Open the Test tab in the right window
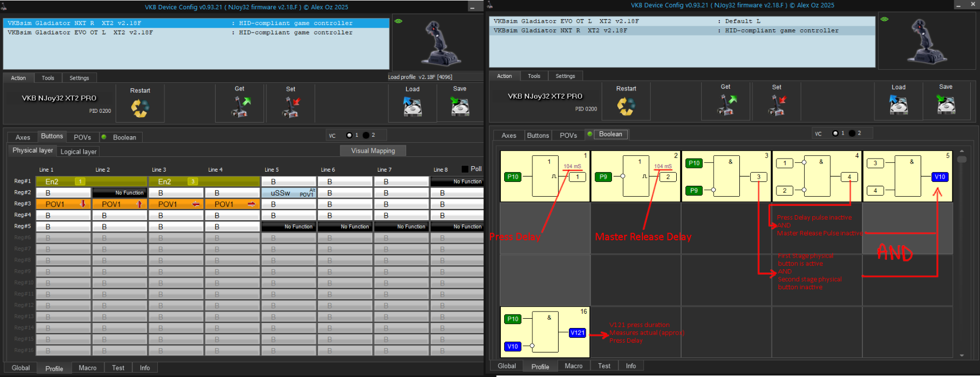The image size is (980, 377). pos(604,366)
